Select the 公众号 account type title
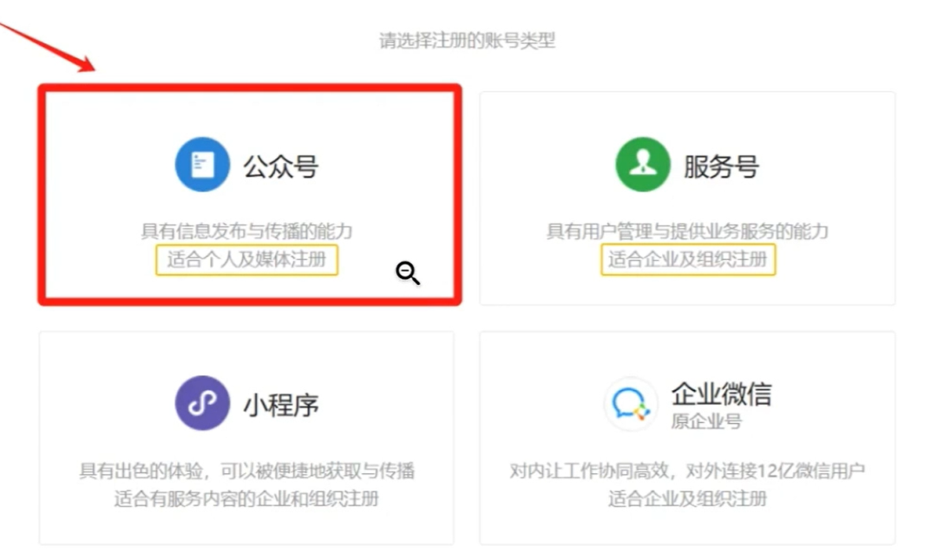The image size is (937, 560). (280, 166)
